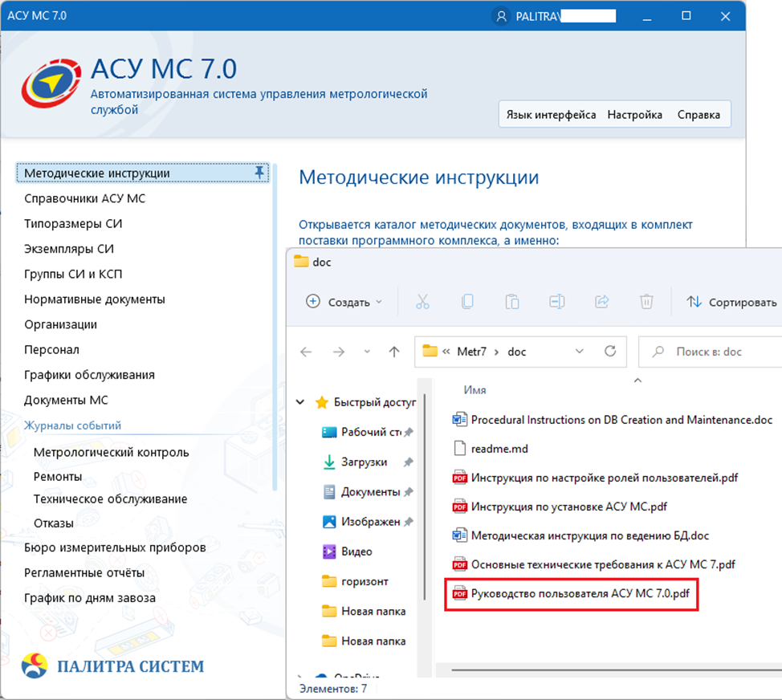This screenshot has height=700, width=782.
Task: Go back with the Explorer back arrow
Action: coord(306,352)
